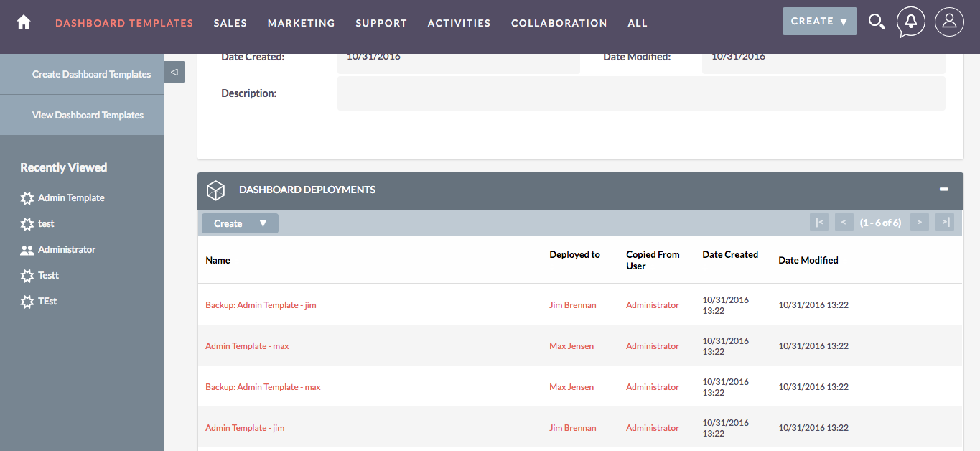Go to the last page of deployments
980x451 pixels.
(x=945, y=223)
